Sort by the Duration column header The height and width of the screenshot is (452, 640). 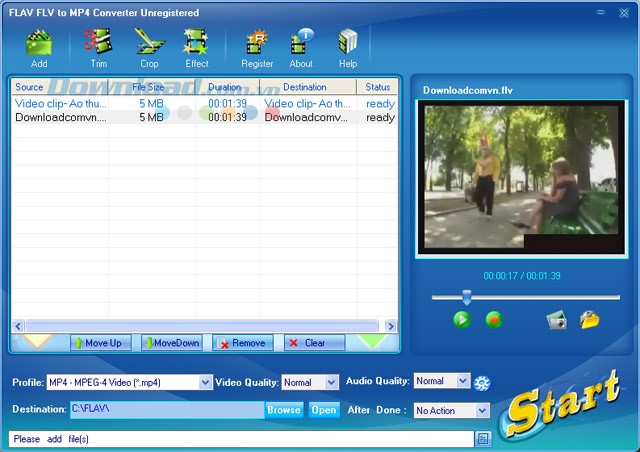click(x=227, y=87)
